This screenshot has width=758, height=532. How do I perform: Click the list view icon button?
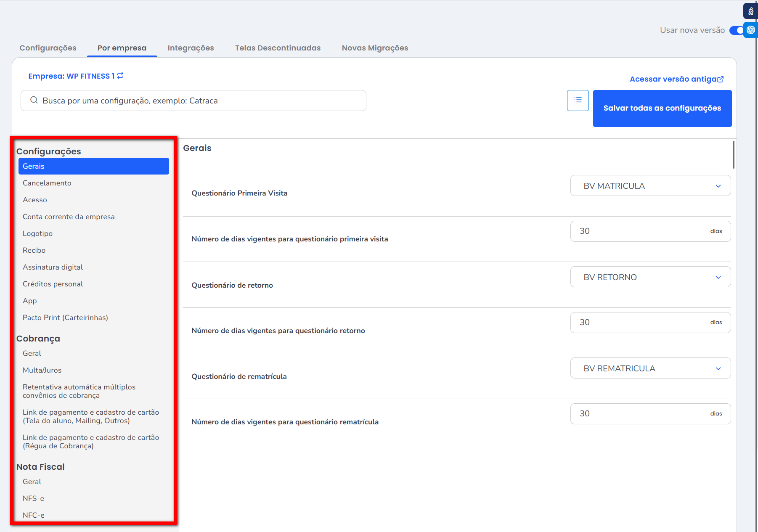(578, 101)
